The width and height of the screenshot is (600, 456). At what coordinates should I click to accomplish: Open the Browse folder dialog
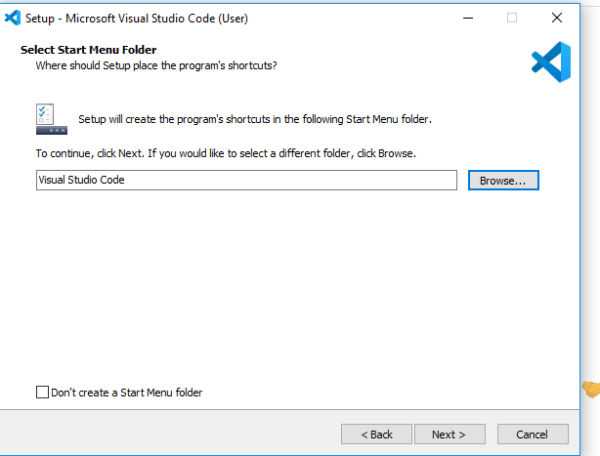[503, 180]
